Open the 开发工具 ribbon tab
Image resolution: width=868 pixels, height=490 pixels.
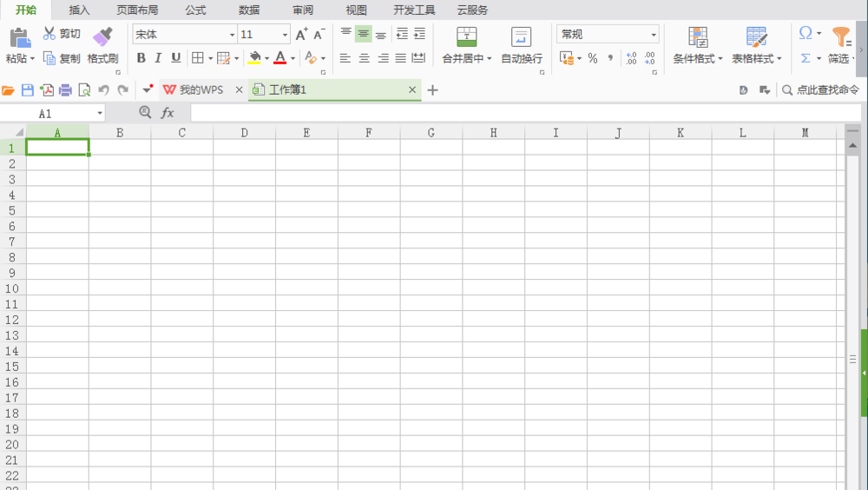(414, 10)
